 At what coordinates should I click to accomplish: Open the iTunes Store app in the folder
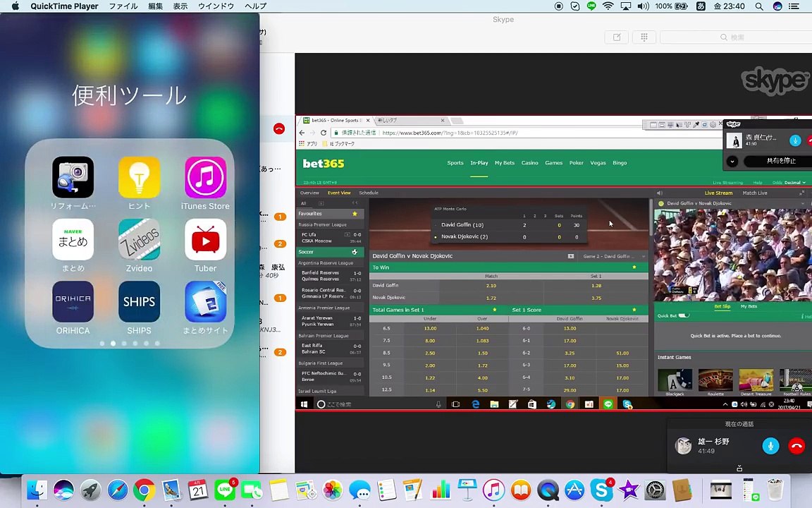(x=206, y=177)
